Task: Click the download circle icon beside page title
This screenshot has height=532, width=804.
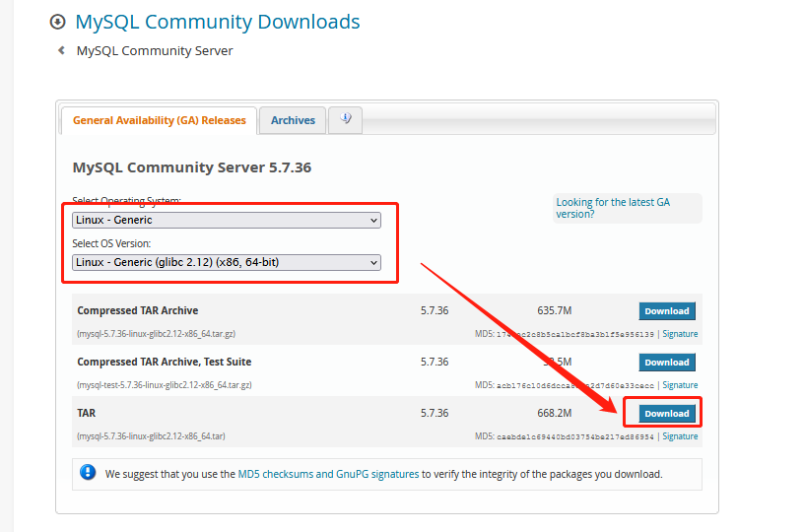Action: 57,22
